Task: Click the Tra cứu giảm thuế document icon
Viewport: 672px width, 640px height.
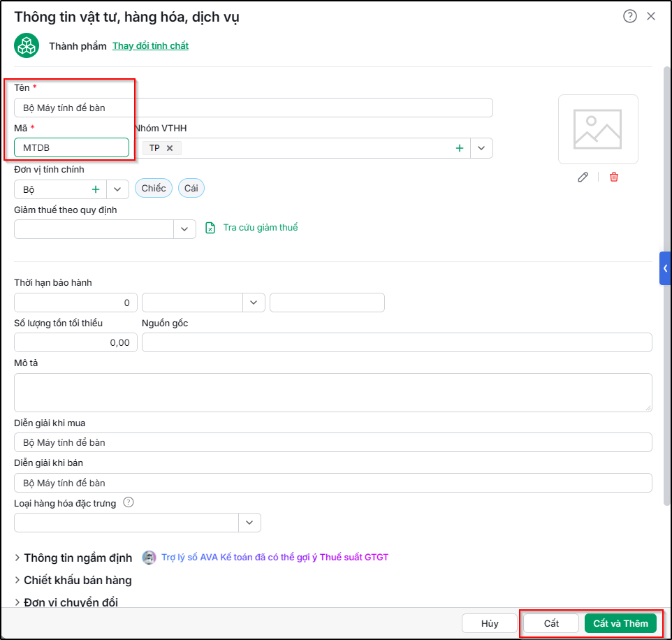Action: [x=210, y=228]
